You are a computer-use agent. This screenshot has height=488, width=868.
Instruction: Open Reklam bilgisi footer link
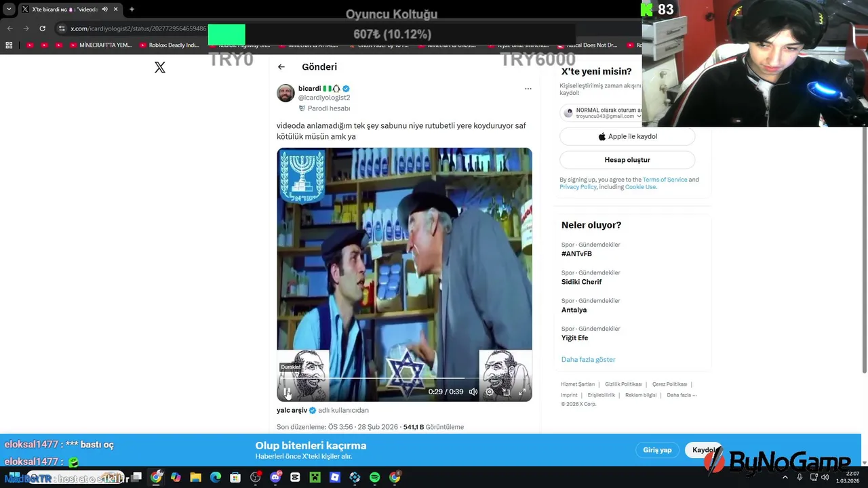641,395
